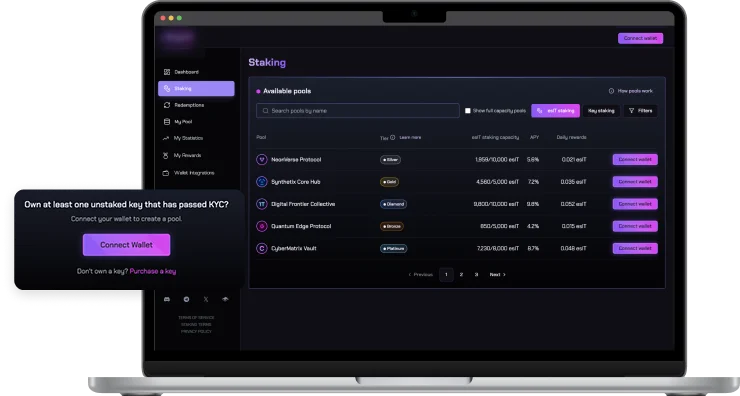This screenshot has width=740, height=396.
Task: Click Previous in pagination
Action: (x=420, y=275)
